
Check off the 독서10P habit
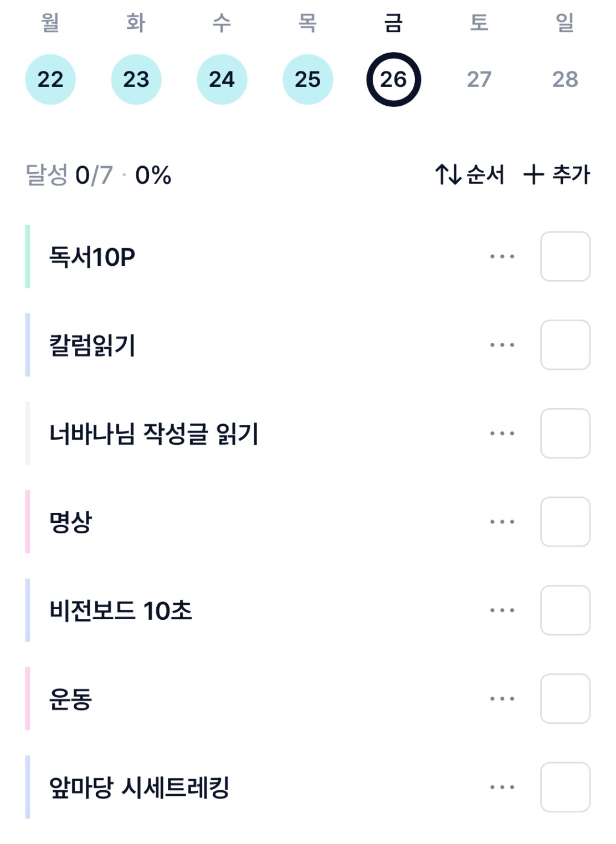(565, 256)
